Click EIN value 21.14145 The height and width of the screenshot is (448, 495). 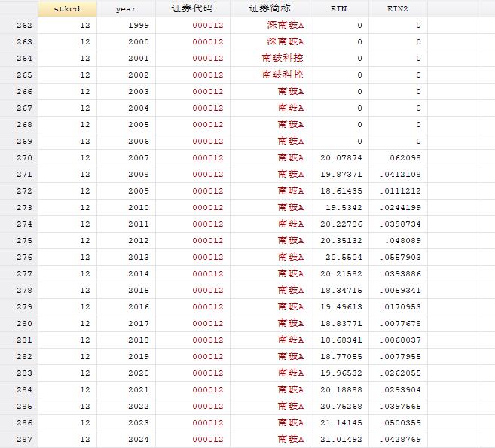pyautogui.click(x=341, y=423)
